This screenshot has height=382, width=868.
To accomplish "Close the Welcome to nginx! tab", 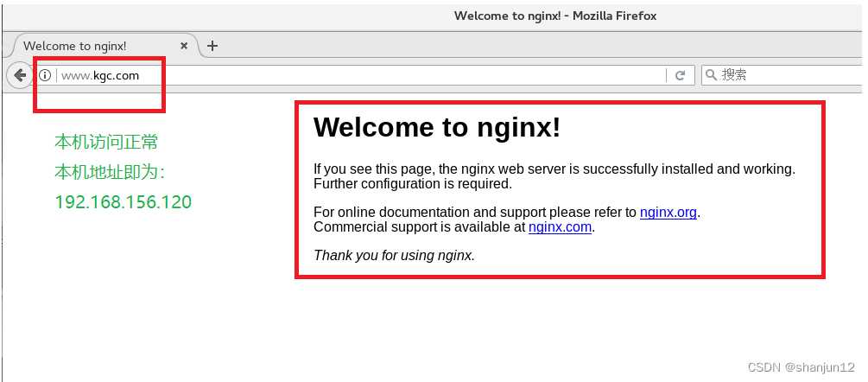I will click(184, 46).
